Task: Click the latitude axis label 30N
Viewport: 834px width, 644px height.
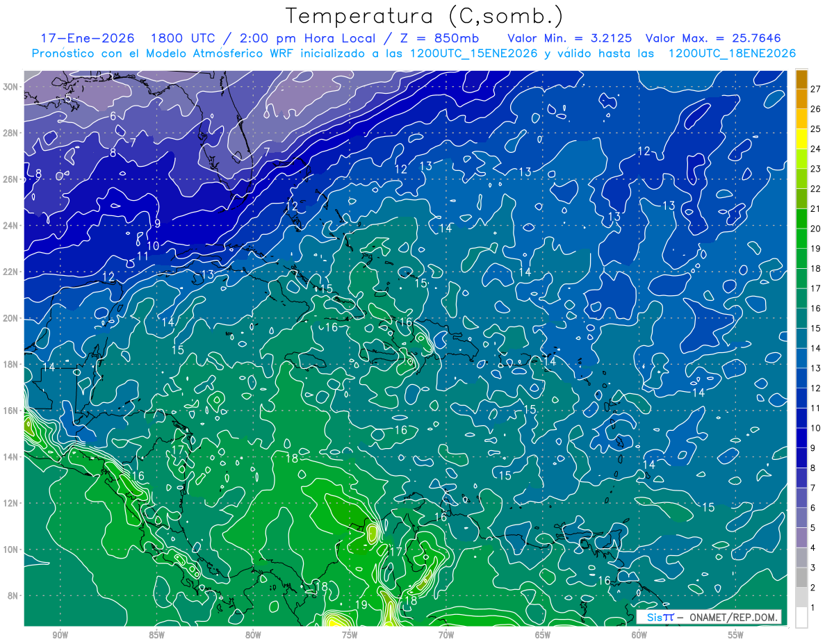Action: tap(11, 86)
